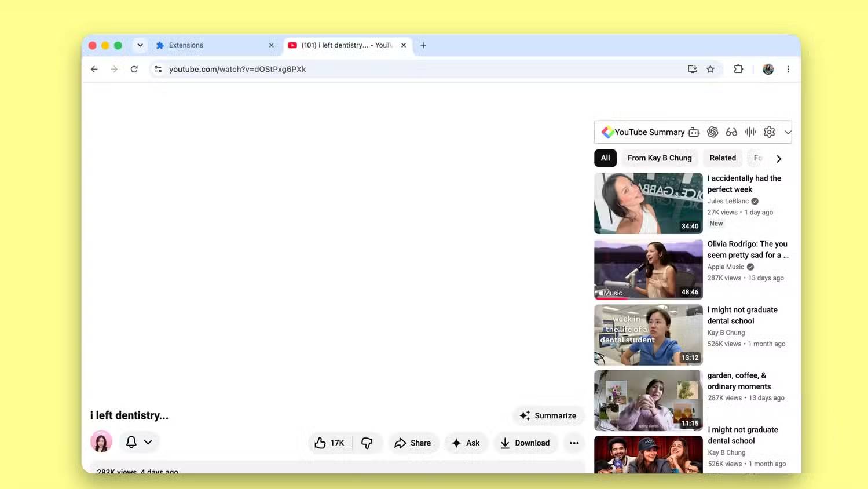Click the glasses reader icon

[731, 132]
